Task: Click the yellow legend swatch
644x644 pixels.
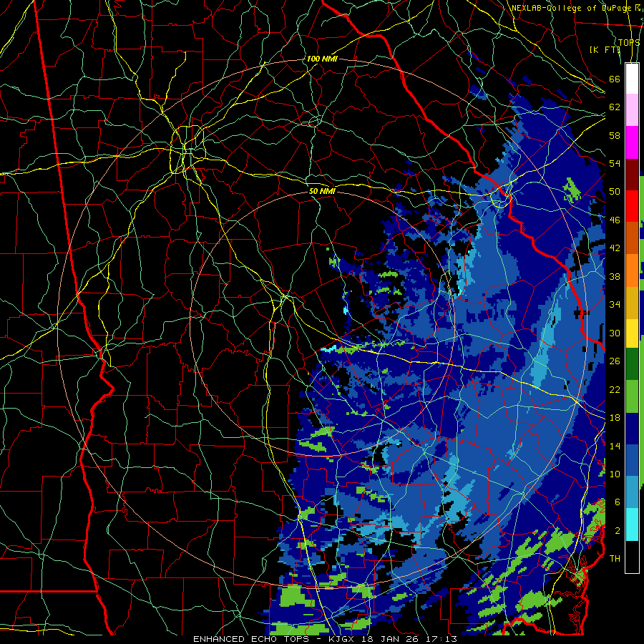Action: [x=632, y=334]
